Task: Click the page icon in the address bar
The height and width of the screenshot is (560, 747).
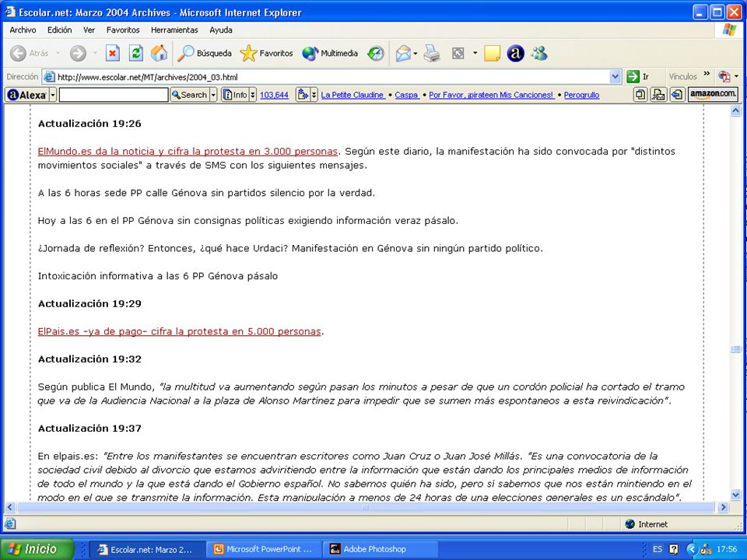Action: pyautogui.click(x=48, y=77)
